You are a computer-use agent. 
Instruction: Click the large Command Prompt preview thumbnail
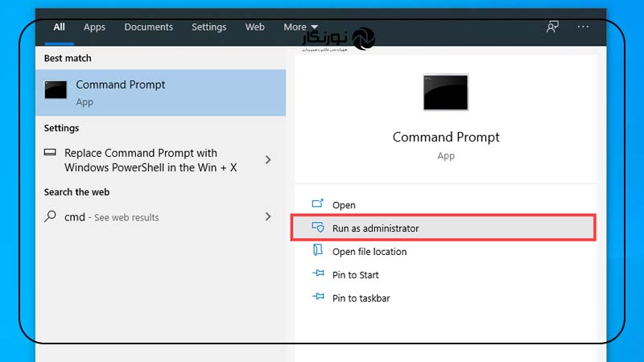pyautogui.click(x=446, y=93)
